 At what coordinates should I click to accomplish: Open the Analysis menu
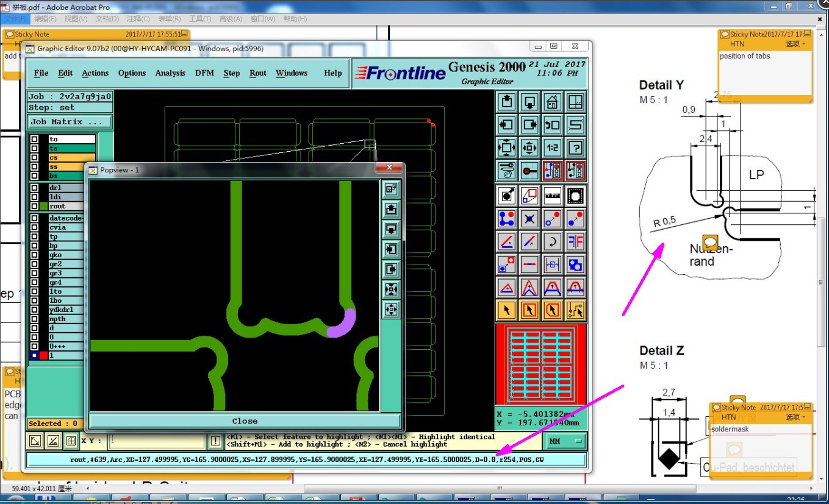tap(170, 73)
